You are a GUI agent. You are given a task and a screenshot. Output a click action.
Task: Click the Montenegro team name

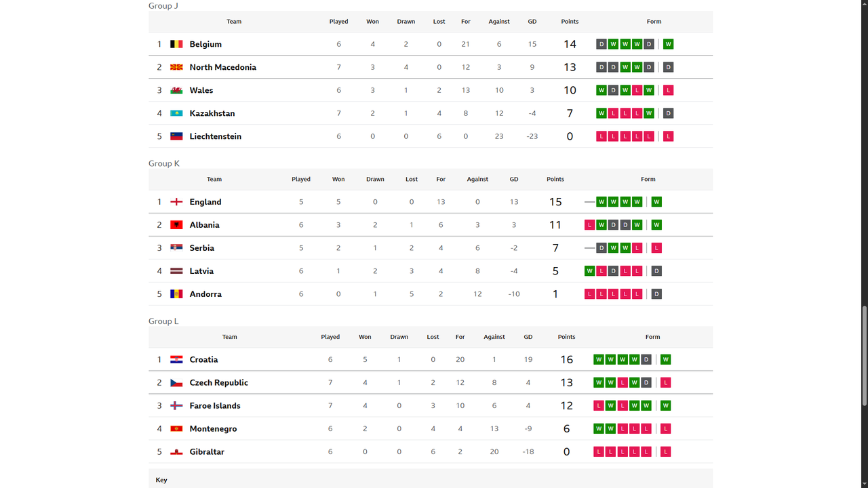click(x=214, y=429)
